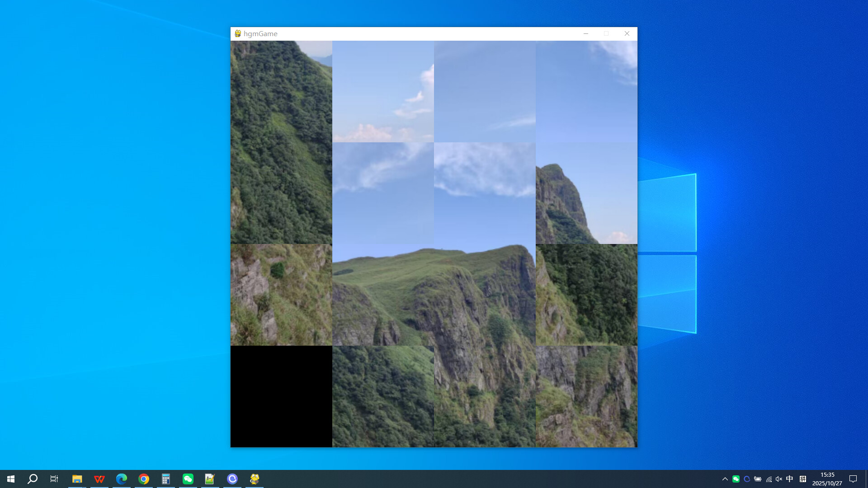Click the black empty puzzle slot
The width and height of the screenshot is (868, 488).
281,396
